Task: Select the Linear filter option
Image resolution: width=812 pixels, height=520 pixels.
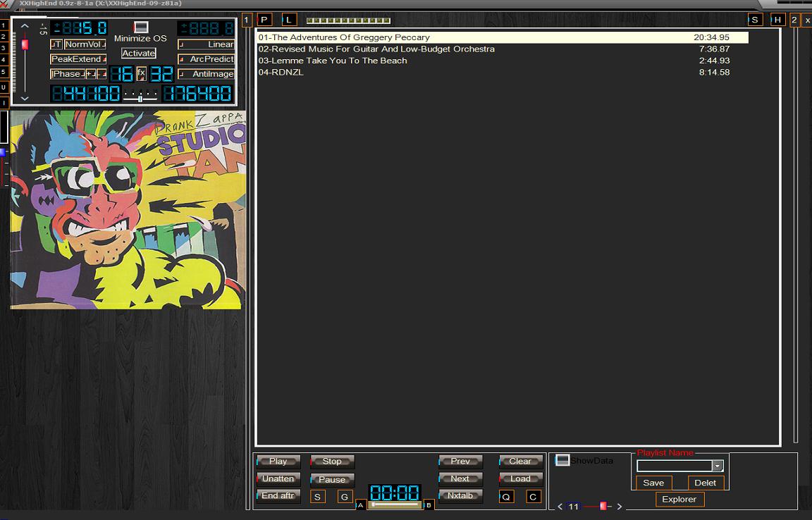Action: (x=206, y=44)
